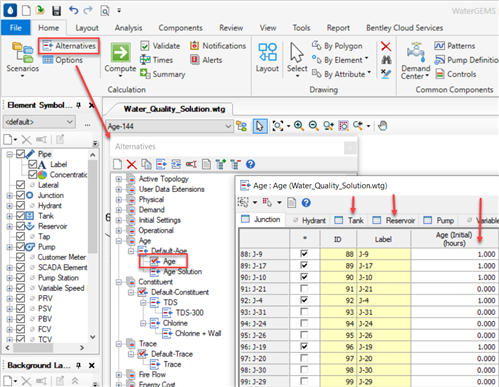Open the Scenarios icon in ribbon
The image size is (499, 387).
[x=23, y=52]
